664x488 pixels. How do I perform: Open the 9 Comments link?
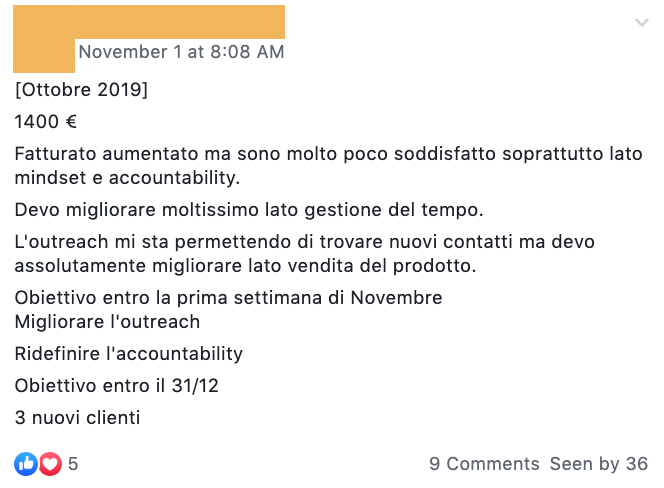[x=484, y=463]
